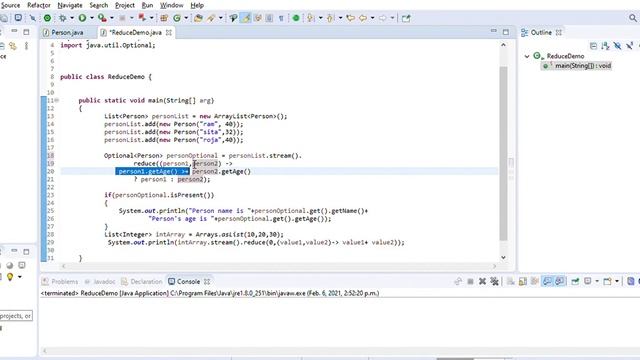Viewport: 640px width, 360px height.
Task: Click the 'projects, or' filter input field
Action: click(16, 316)
